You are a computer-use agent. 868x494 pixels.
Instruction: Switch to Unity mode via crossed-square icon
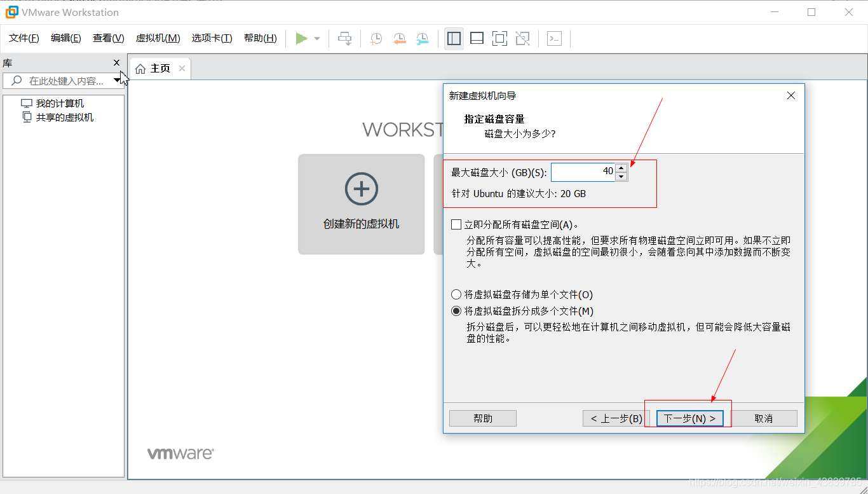(522, 38)
